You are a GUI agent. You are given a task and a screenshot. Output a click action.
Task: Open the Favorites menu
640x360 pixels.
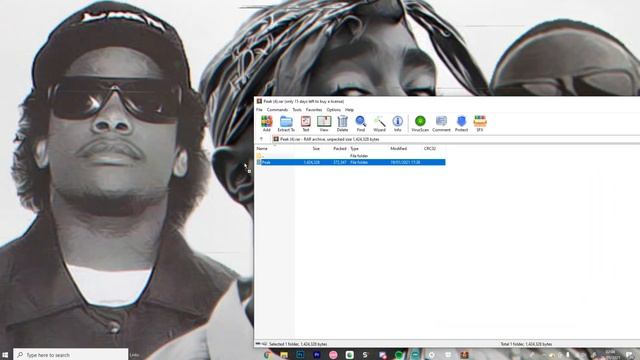pyautogui.click(x=314, y=110)
